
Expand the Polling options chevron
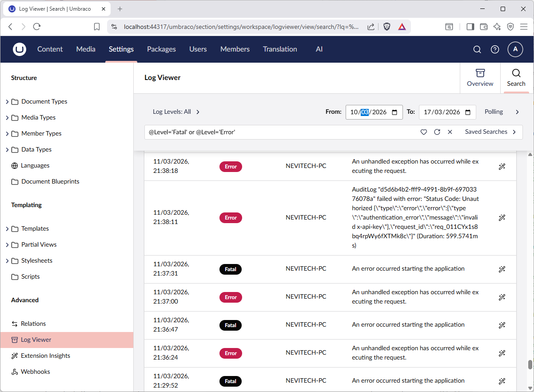coord(517,112)
